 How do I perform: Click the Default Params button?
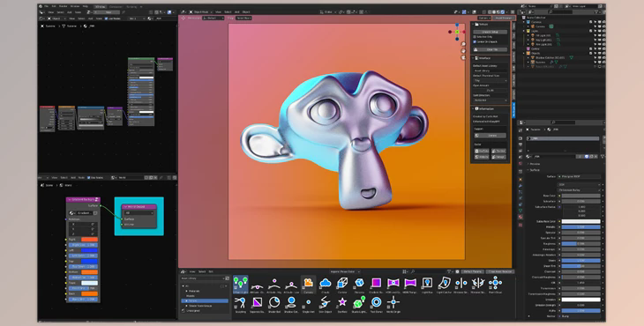(x=473, y=271)
